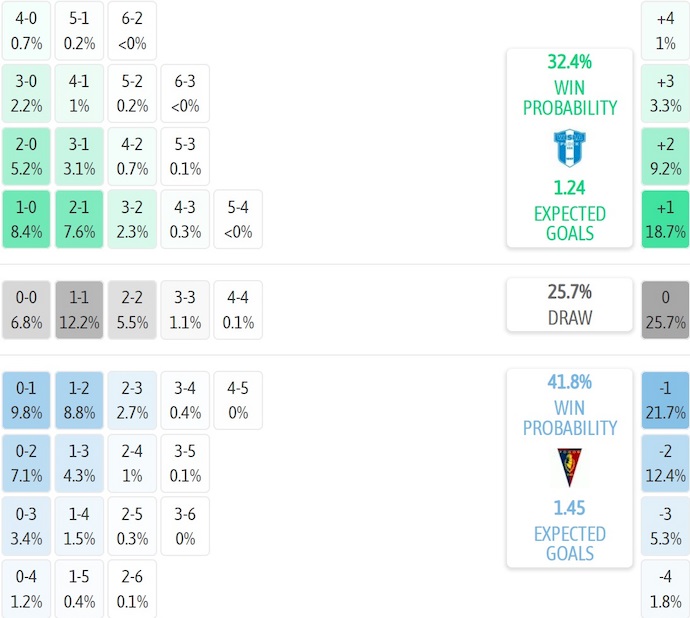The width and height of the screenshot is (690, 618).
Task: Click the 0 goal difference cell
Action: tap(665, 310)
